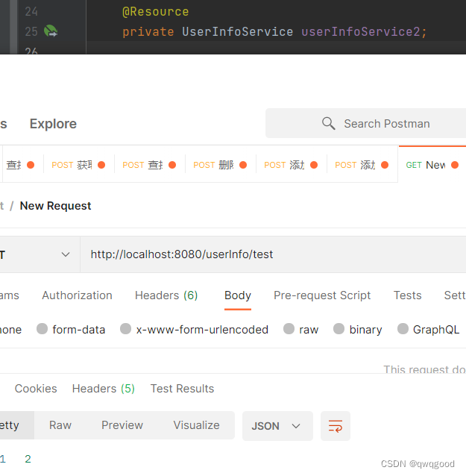466x476 pixels.
Task: Click the response value 2
Action: [x=28, y=459]
